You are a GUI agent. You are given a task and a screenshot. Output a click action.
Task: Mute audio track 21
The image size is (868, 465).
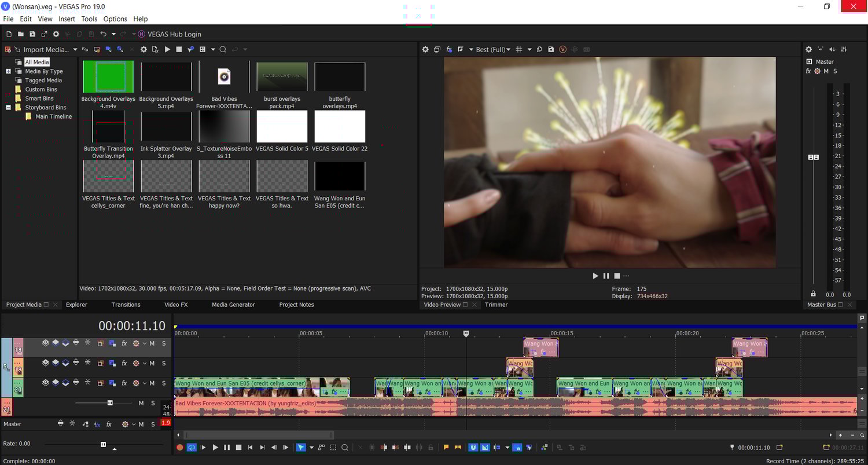pos(141,403)
